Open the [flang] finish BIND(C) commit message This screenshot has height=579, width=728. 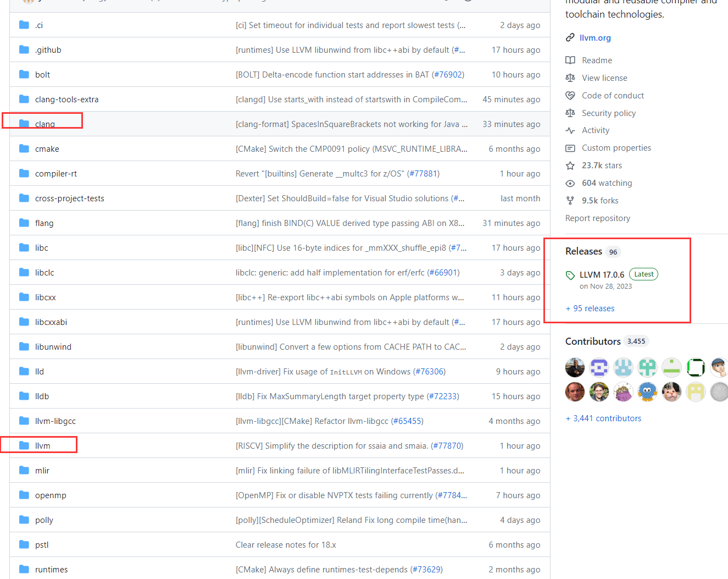coord(350,223)
